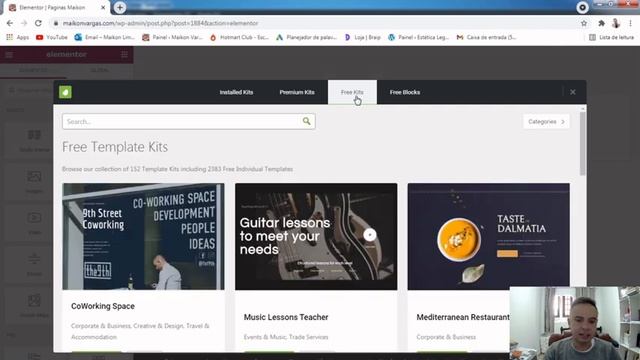
Task: Click the Chrome media control circle icon
Action: tap(582, 7)
